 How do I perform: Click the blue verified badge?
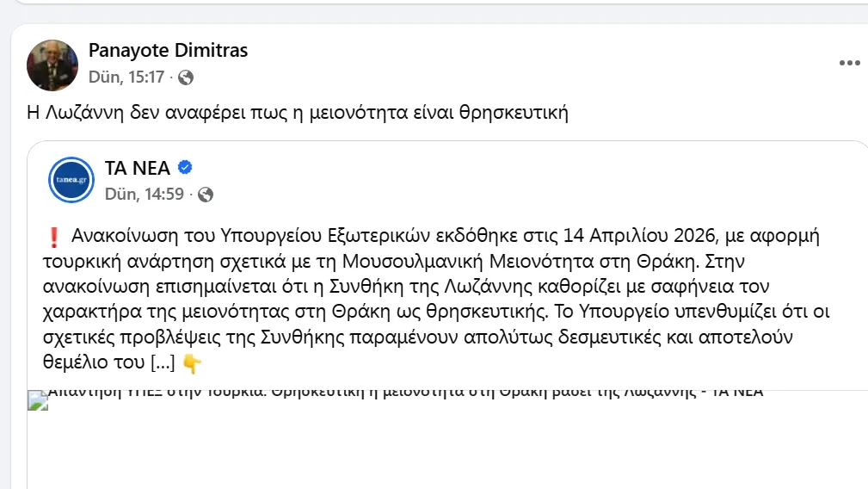coord(185,168)
